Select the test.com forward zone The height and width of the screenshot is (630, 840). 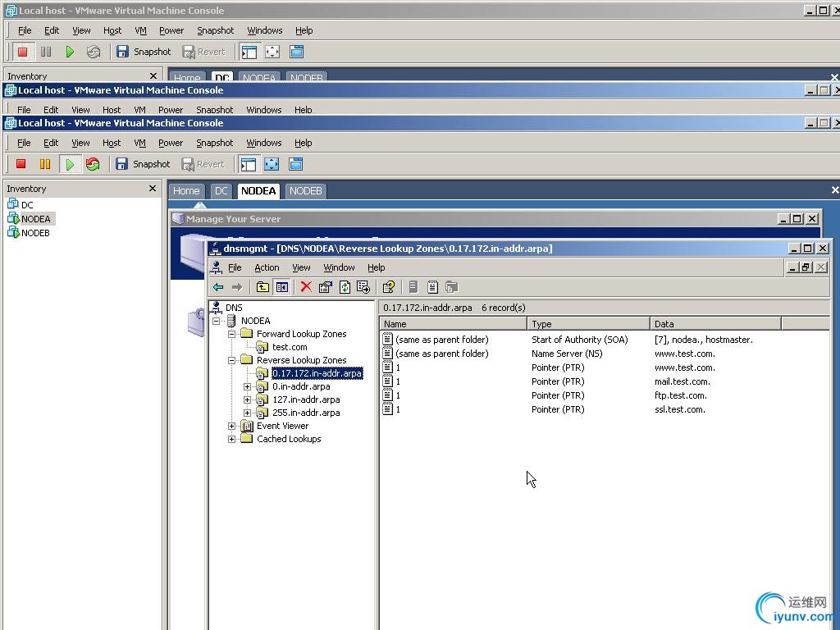coord(290,347)
